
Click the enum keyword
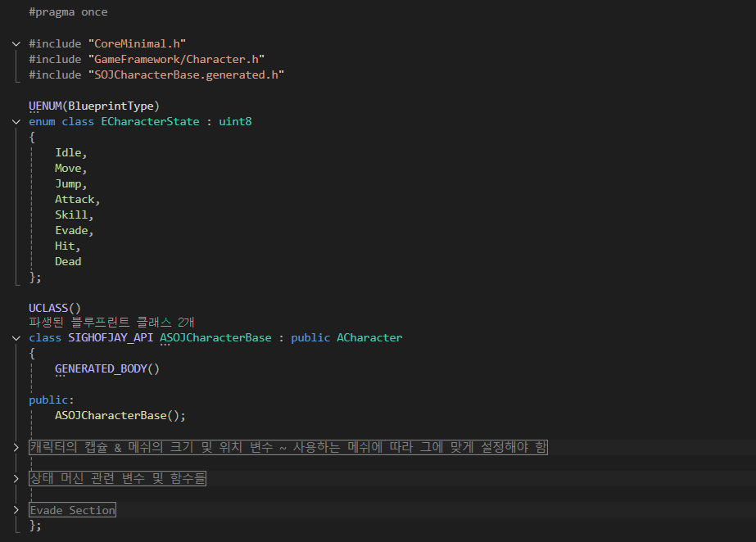coord(42,121)
